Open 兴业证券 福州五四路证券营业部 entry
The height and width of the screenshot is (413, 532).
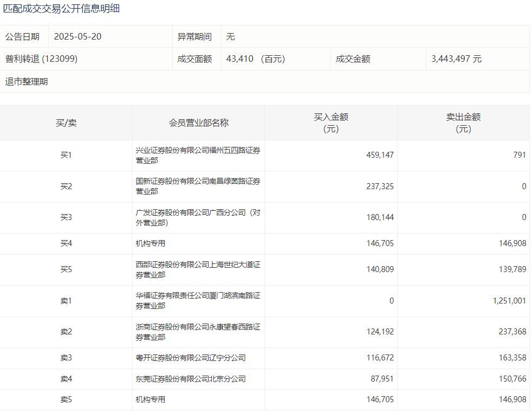pos(198,155)
